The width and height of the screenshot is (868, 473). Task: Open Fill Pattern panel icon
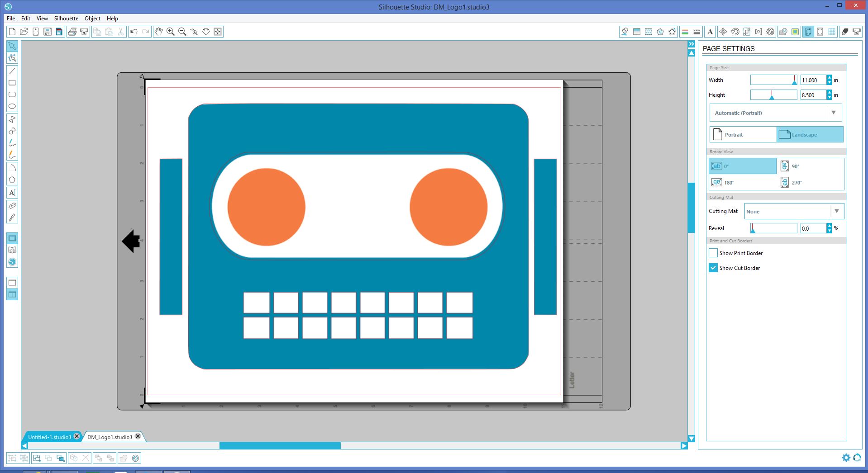click(649, 32)
